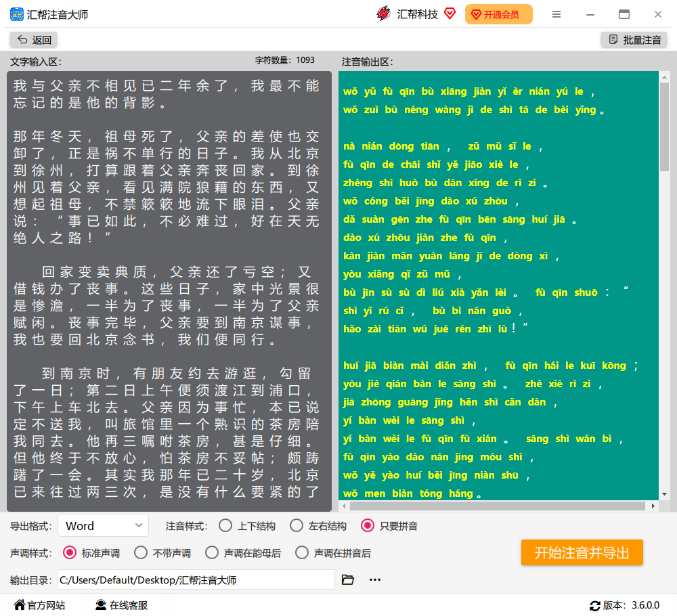677x616 pixels.
Task: Click the output directory path field
Action: [x=196, y=579]
